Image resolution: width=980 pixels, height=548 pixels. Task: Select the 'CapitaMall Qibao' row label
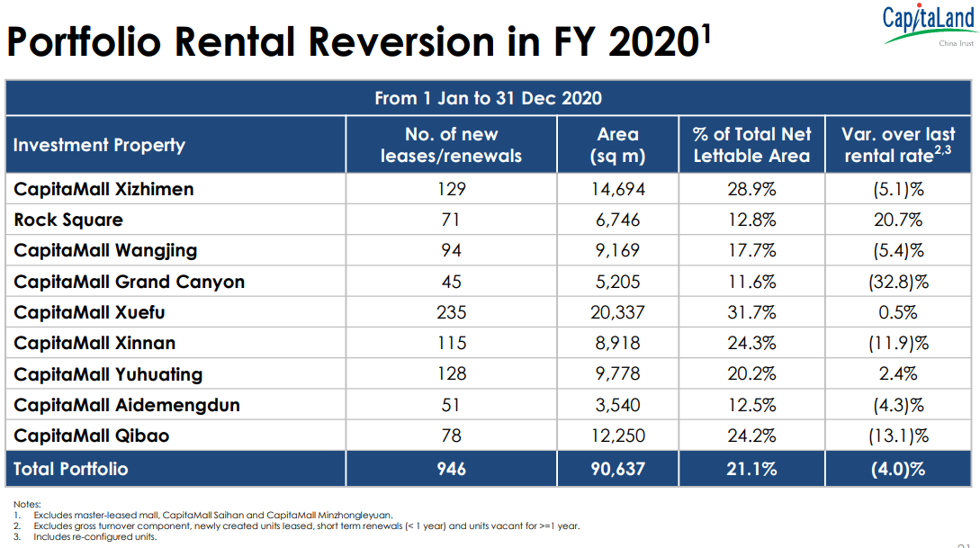91,436
